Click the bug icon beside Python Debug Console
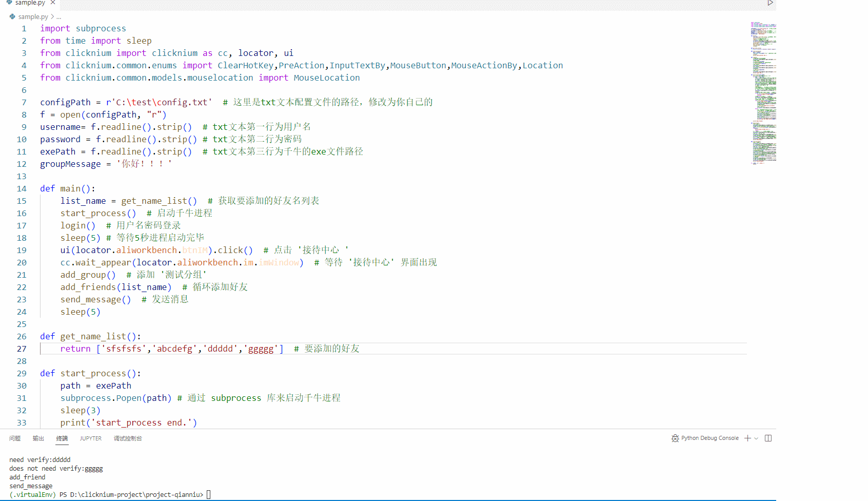The height and width of the screenshot is (501, 868). click(x=675, y=438)
